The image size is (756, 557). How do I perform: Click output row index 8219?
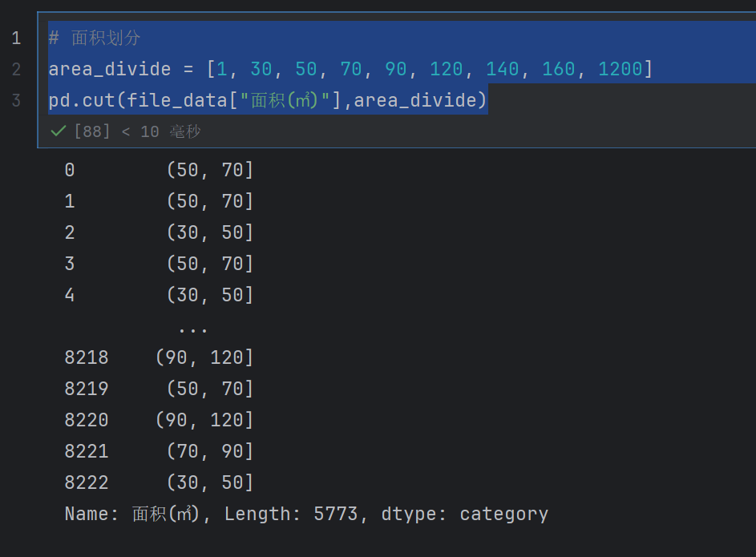click(87, 389)
